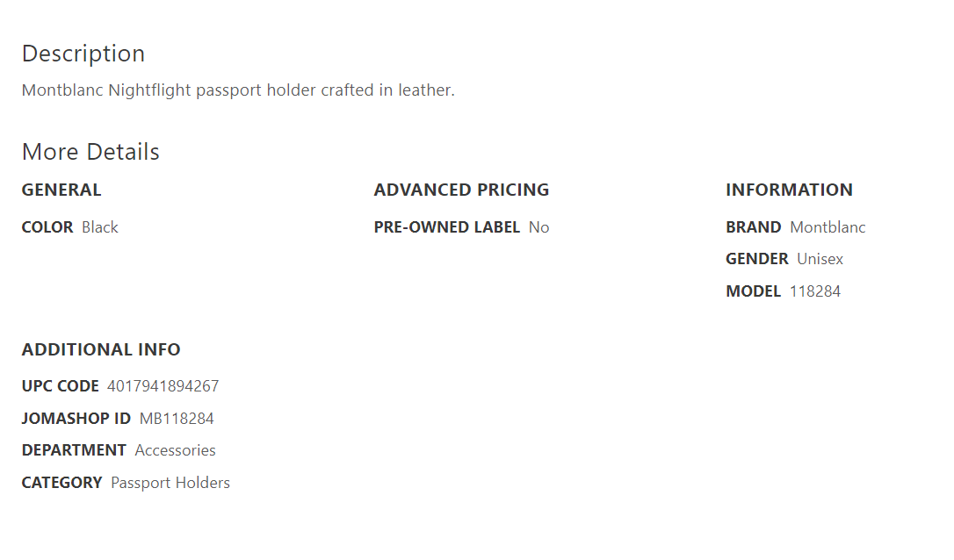Select the UPC code number 4017941894267
This screenshot has height=560, width=954.
tap(163, 386)
